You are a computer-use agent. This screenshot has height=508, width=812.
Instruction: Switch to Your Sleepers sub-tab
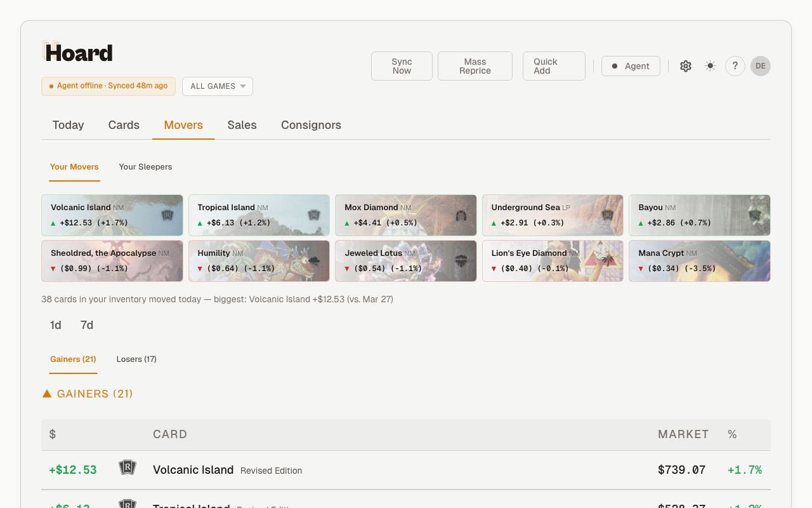tap(145, 167)
